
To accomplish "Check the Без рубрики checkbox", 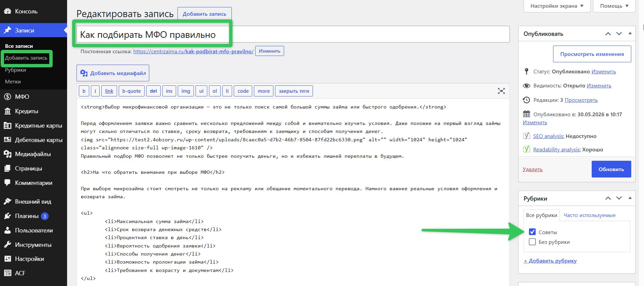I will click(x=532, y=242).
